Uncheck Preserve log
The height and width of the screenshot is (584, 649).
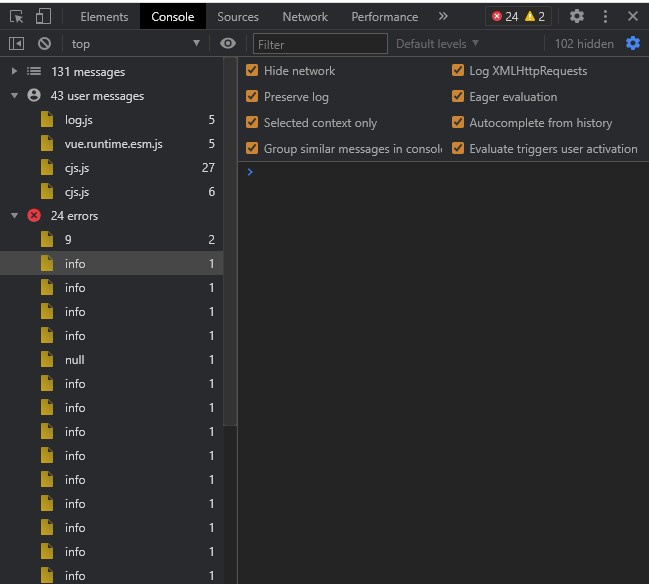252,96
